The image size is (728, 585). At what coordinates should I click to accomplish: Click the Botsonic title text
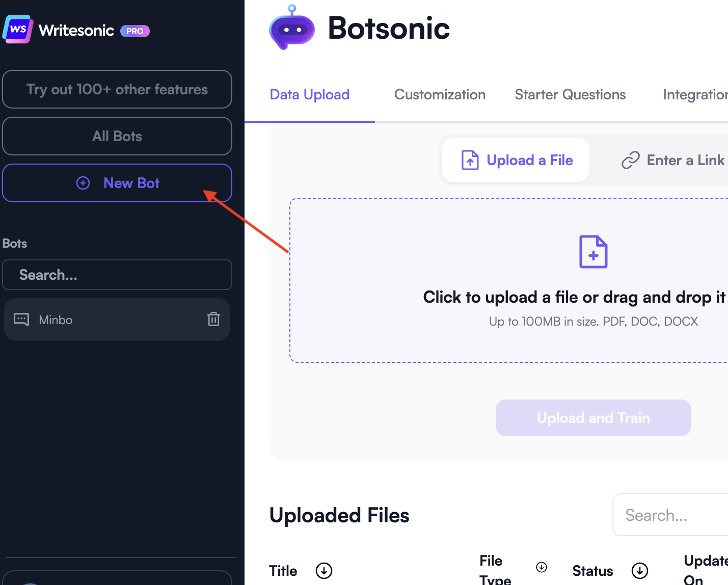tap(389, 28)
